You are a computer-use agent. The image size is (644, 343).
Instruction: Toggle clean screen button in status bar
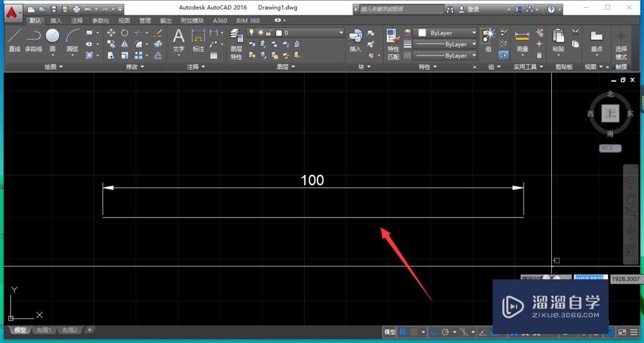(622, 332)
